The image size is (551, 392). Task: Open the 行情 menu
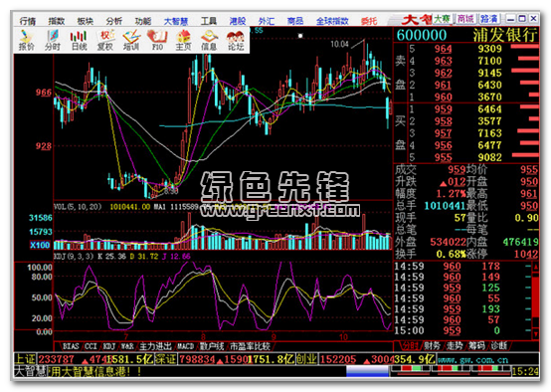(28, 21)
